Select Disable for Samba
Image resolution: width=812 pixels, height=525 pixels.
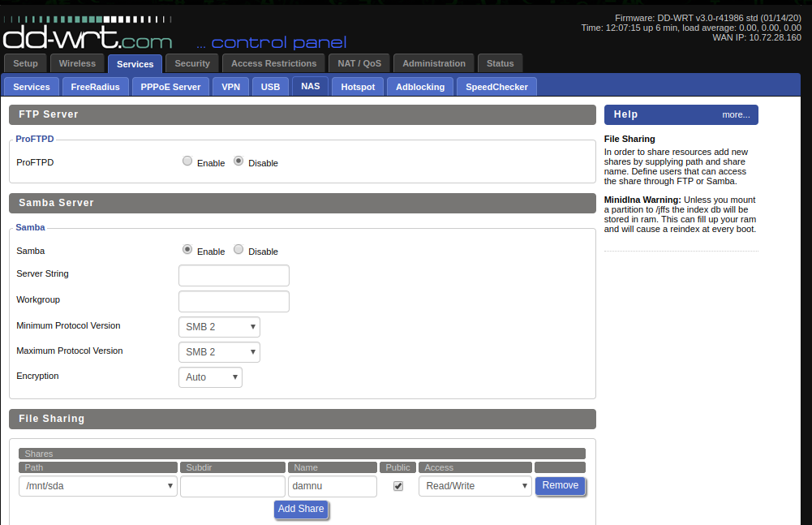(x=238, y=250)
